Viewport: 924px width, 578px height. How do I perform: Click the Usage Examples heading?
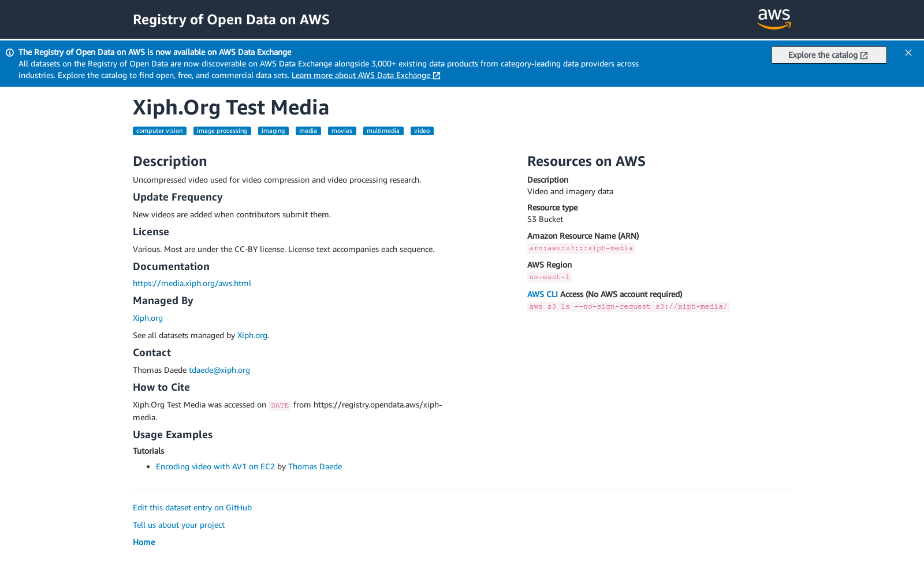[x=173, y=435]
